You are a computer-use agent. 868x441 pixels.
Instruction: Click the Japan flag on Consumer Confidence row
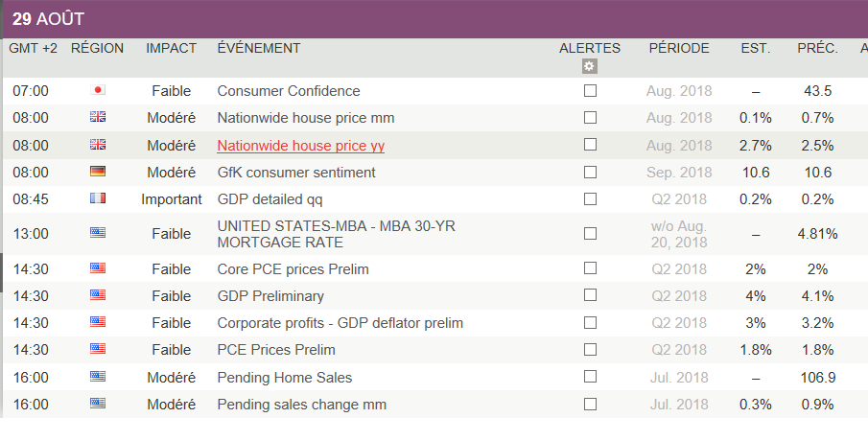point(98,90)
